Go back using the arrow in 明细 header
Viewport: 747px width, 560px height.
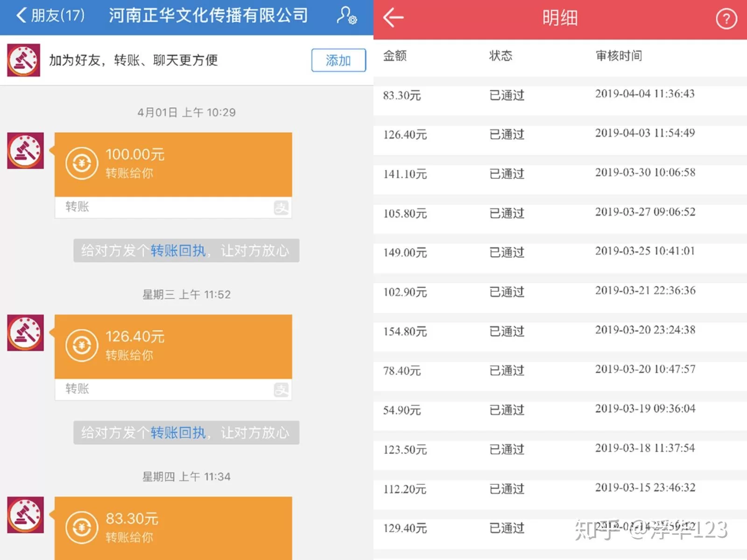point(393,18)
